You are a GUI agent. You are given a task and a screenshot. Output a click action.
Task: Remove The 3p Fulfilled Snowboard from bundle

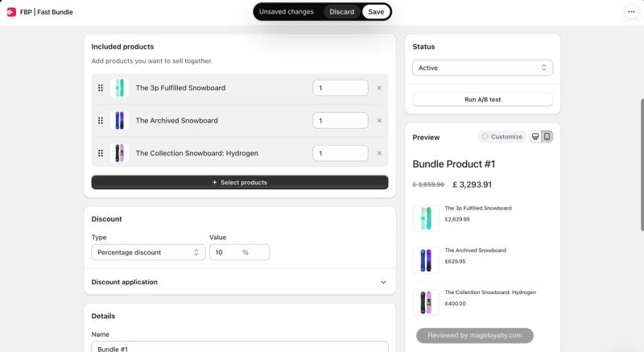click(x=379, y=88)
